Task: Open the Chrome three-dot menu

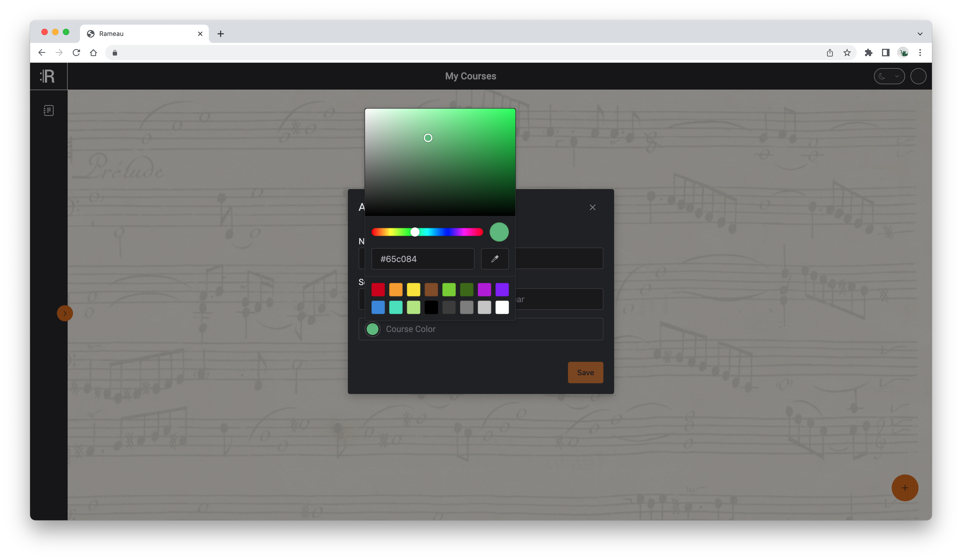Action: [x=920, y=53]
